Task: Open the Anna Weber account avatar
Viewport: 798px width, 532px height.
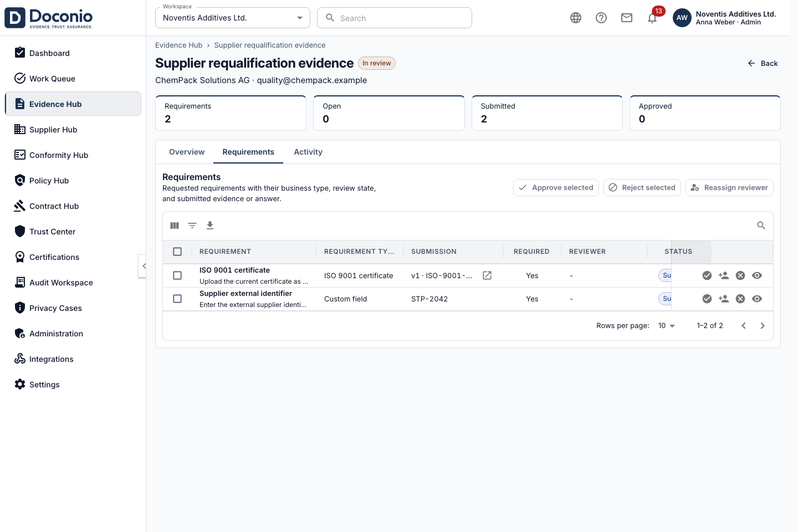Action: 682,18
